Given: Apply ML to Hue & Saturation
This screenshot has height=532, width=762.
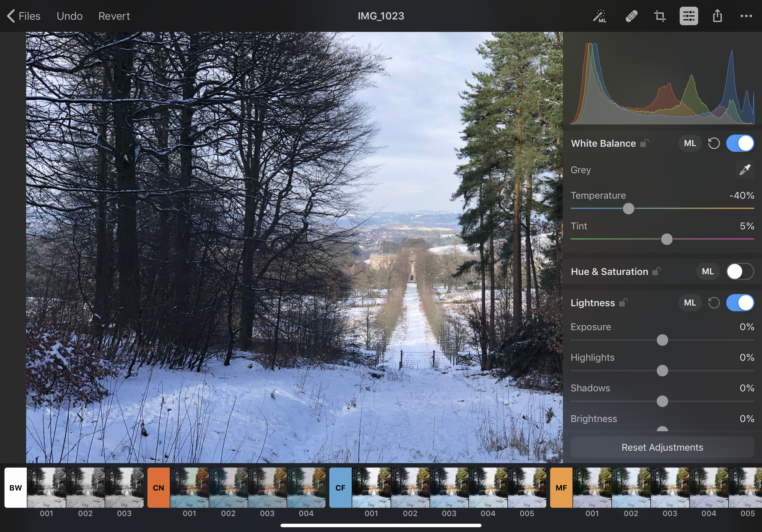Looking at the screenshot, I should [x=707, y=271].
